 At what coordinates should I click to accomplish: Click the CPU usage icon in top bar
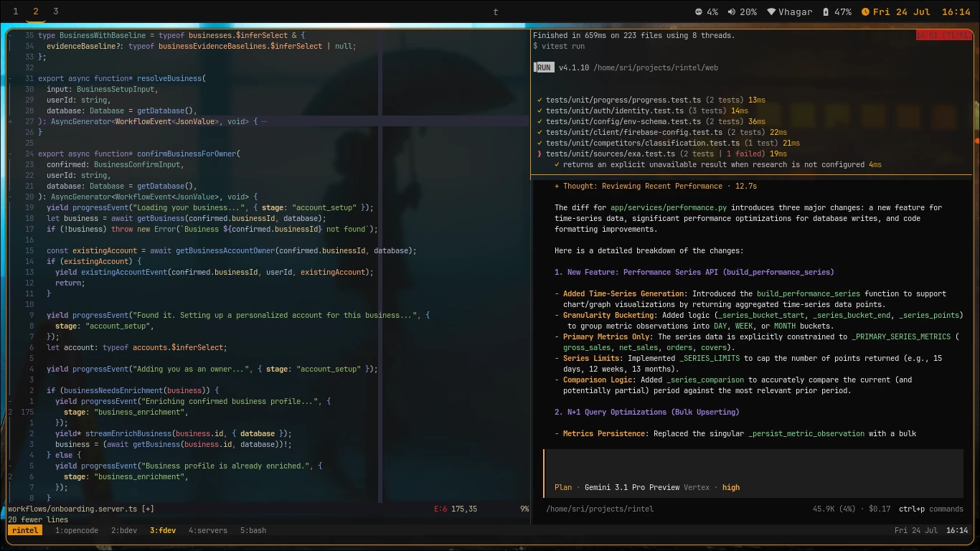pyautogui.click(x=699, y=11)
